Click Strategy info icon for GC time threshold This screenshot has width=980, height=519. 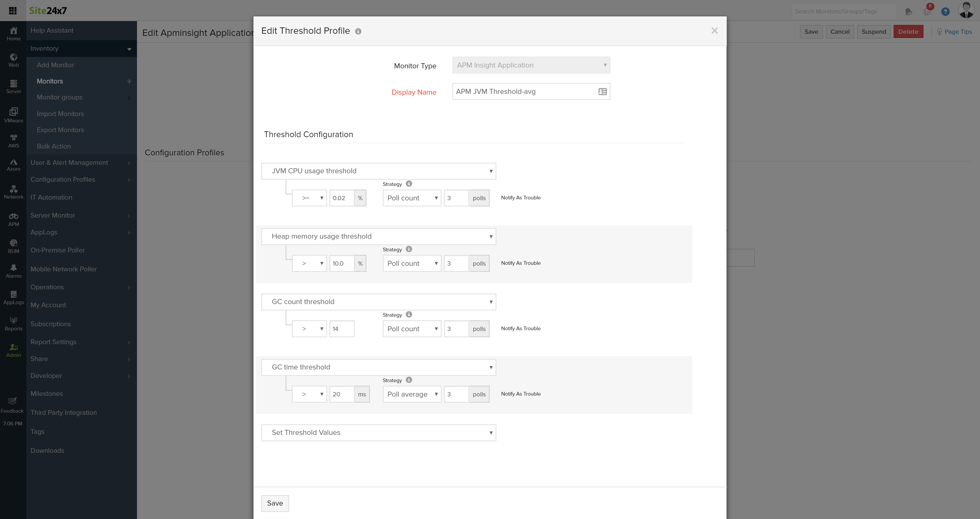click(x=409, y=380)
